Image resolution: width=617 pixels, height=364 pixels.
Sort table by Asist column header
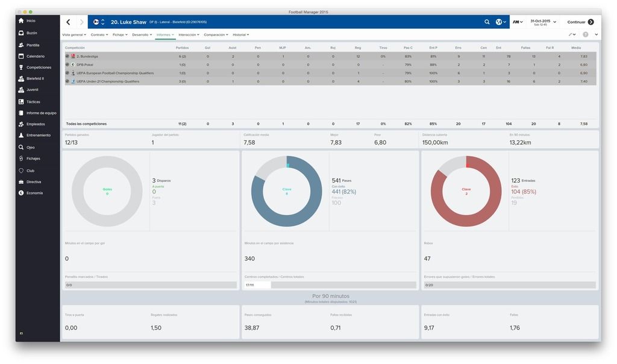233,48
